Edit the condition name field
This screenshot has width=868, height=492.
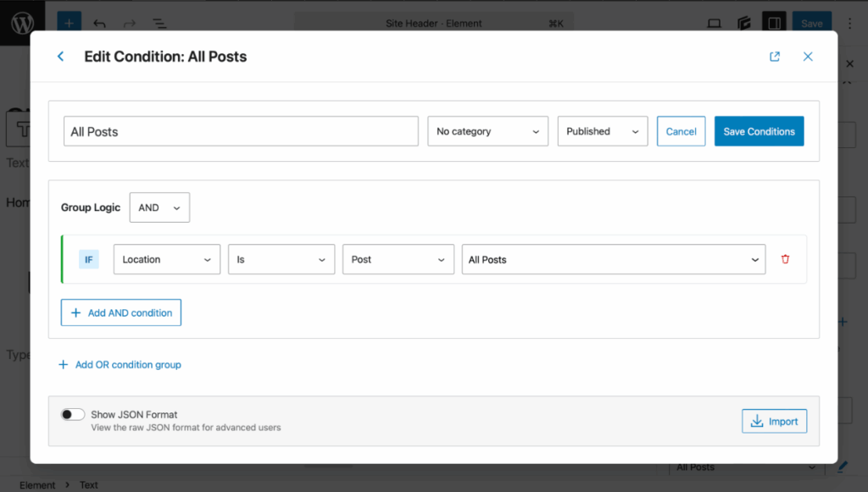pos(241,131)
